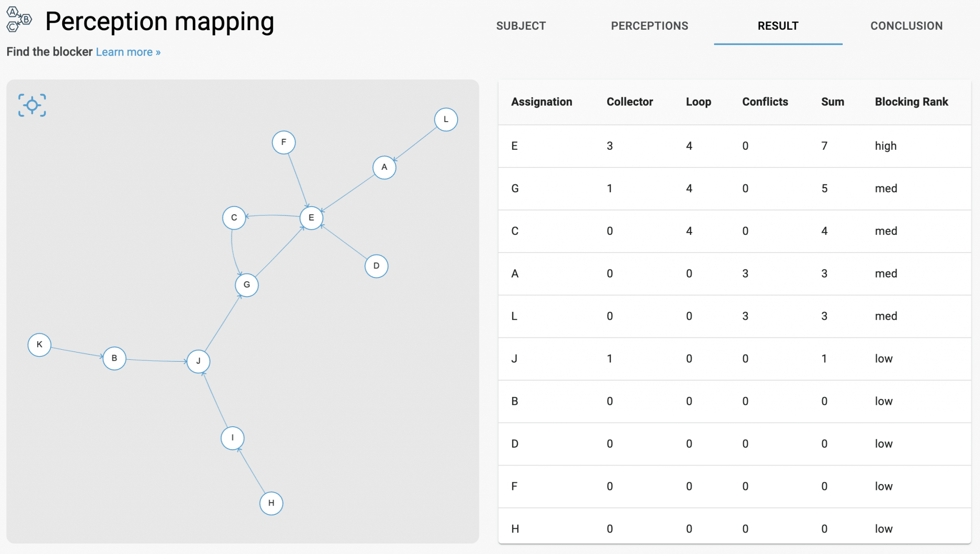Sort by the Blocking Rank column header
Image resolution: width=980 pixels, height=554 pixels.
click(x=911, y=102)
